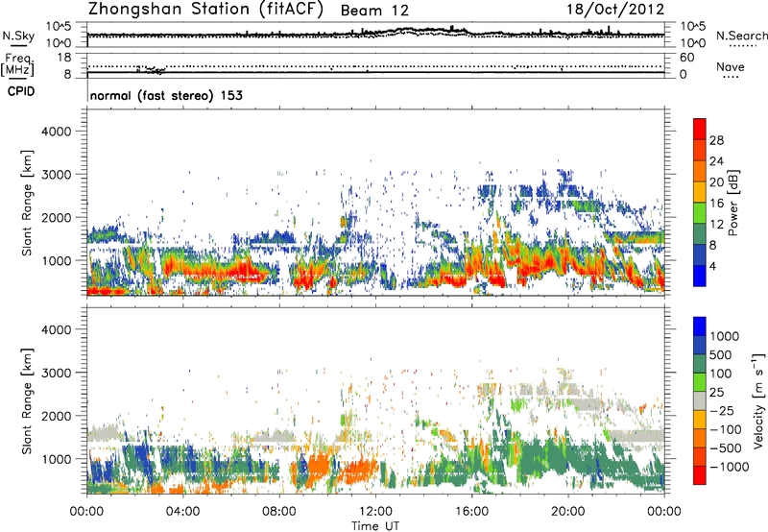Viewport: 768px width, 532px height.
Task: Click the 'N.Search' legend label
Action: click(x=741, y=36)
